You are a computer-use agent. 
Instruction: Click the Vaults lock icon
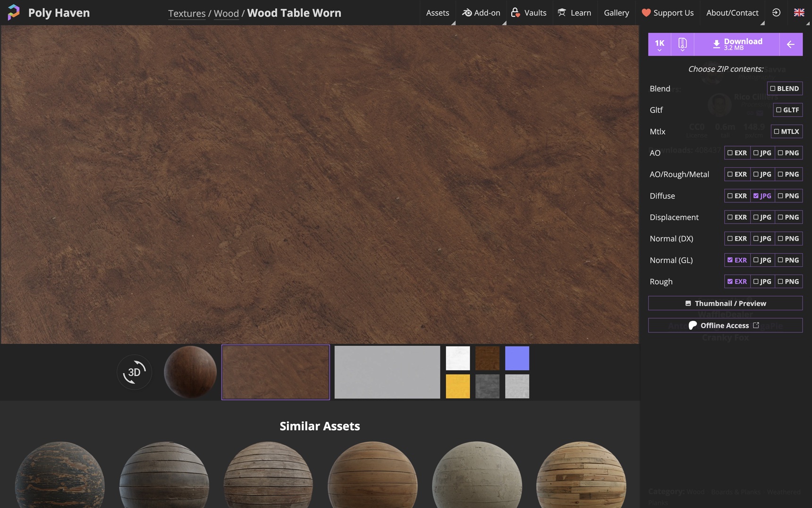point(516,13)
